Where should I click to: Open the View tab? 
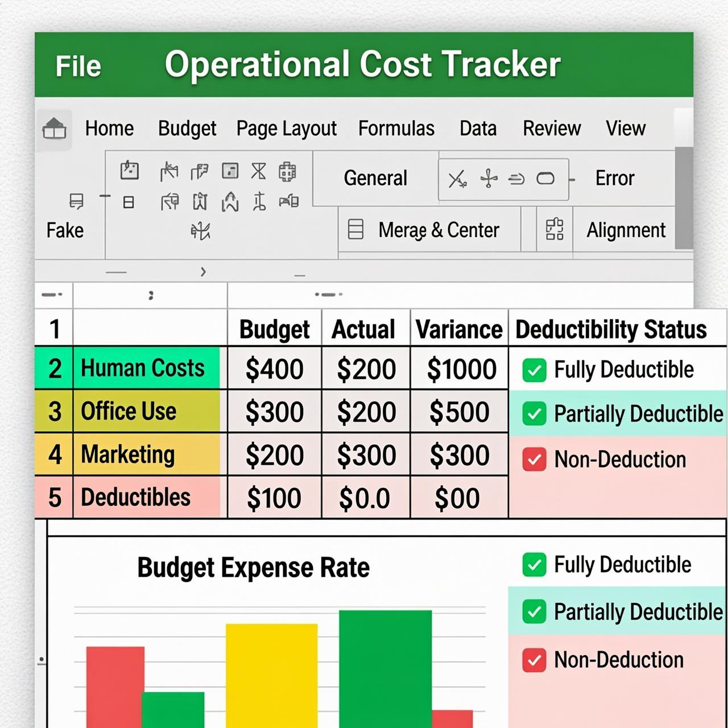coord(626,129)
